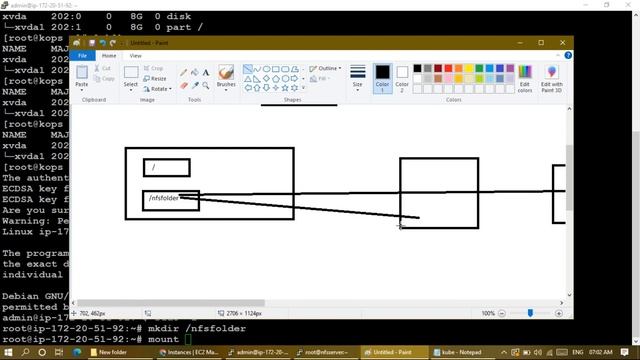This screenshot has width=640, height=360.
Task: Click the Cut scissors command
Action: [102, 68]
